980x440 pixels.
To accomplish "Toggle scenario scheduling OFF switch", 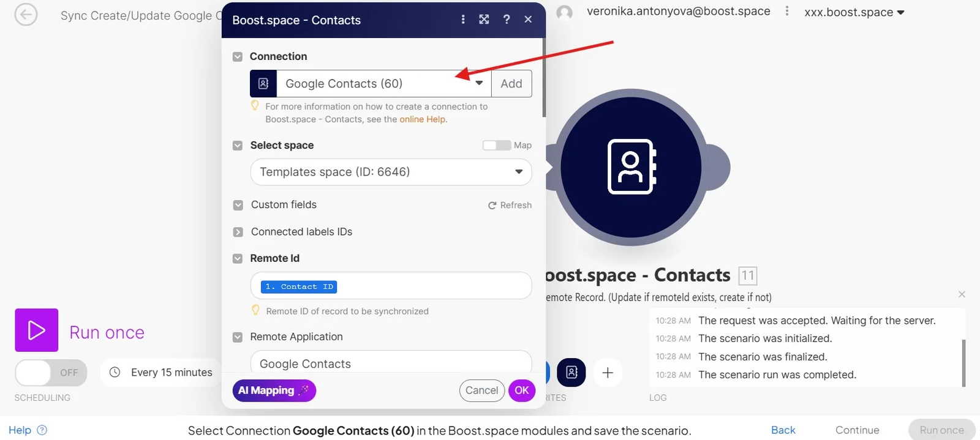I will (51, 373).
